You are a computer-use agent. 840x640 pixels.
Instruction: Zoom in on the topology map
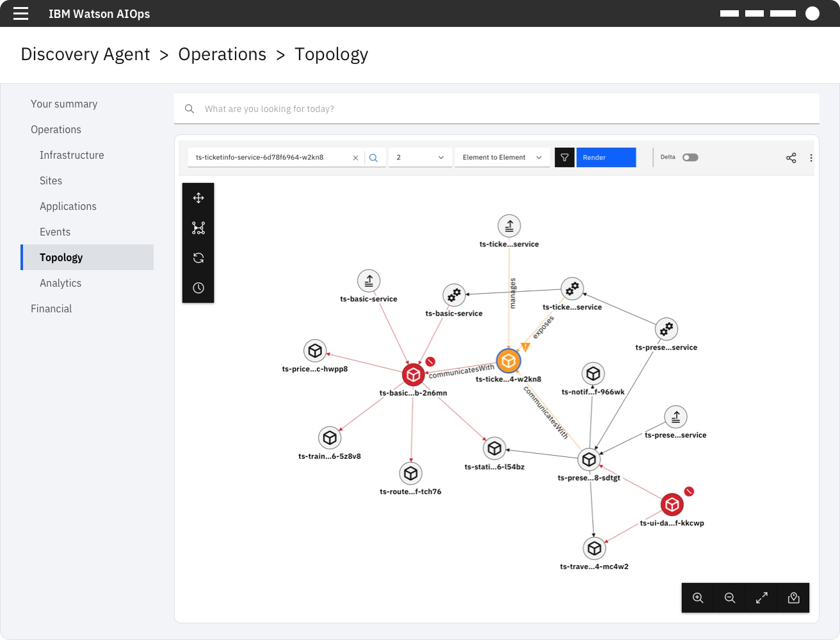[x=697, y=597]
